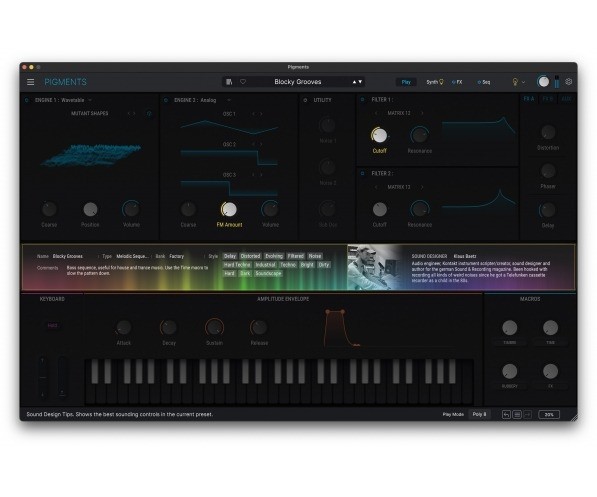The image size is (597, 497).
Task: Click the FX Delay knob
Action: [548, 210]
